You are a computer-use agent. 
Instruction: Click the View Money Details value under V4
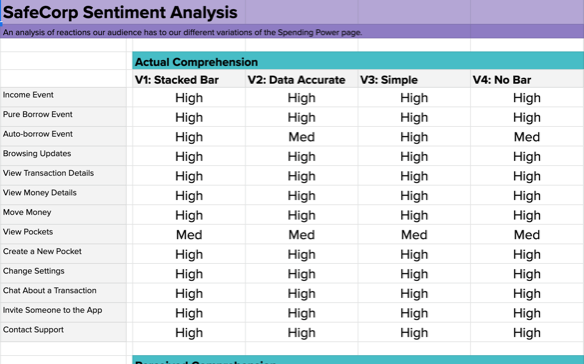pos(527,196)
